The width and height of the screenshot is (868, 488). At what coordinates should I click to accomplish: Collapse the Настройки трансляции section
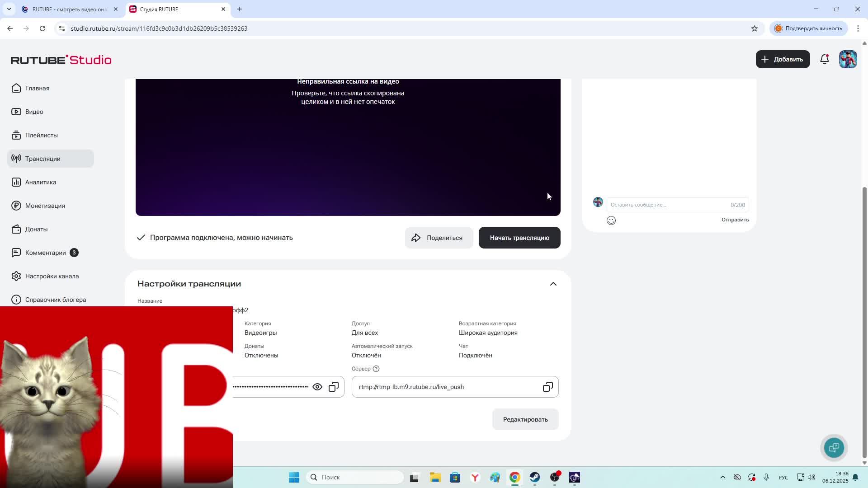click(553, 284)
